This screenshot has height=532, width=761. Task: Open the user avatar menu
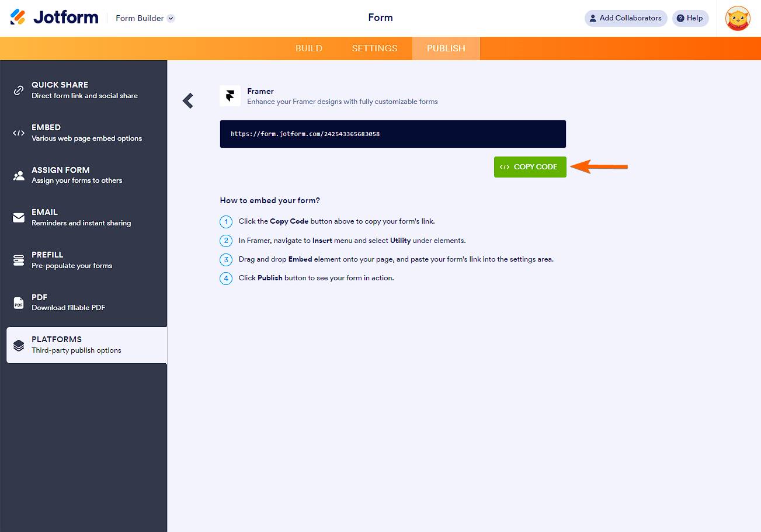coord(738,18)
